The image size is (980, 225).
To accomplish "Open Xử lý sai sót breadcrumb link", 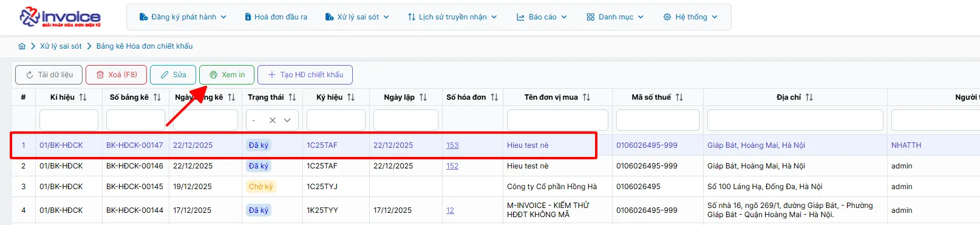I will click(x=61, y=46).
